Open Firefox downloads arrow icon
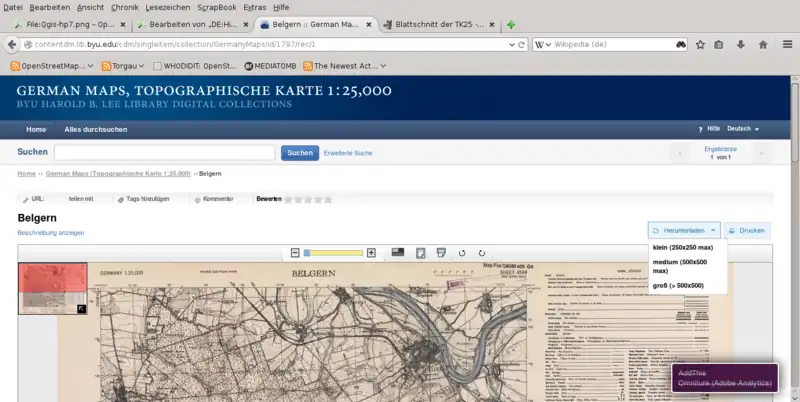This screenshot has height=402, width=800. (x=741, y=44)
